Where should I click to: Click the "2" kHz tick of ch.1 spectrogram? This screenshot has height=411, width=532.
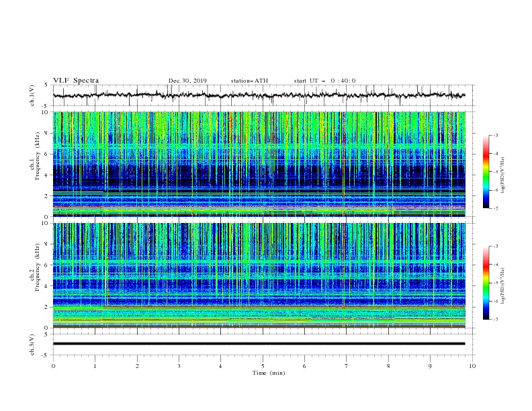(46, 196)
